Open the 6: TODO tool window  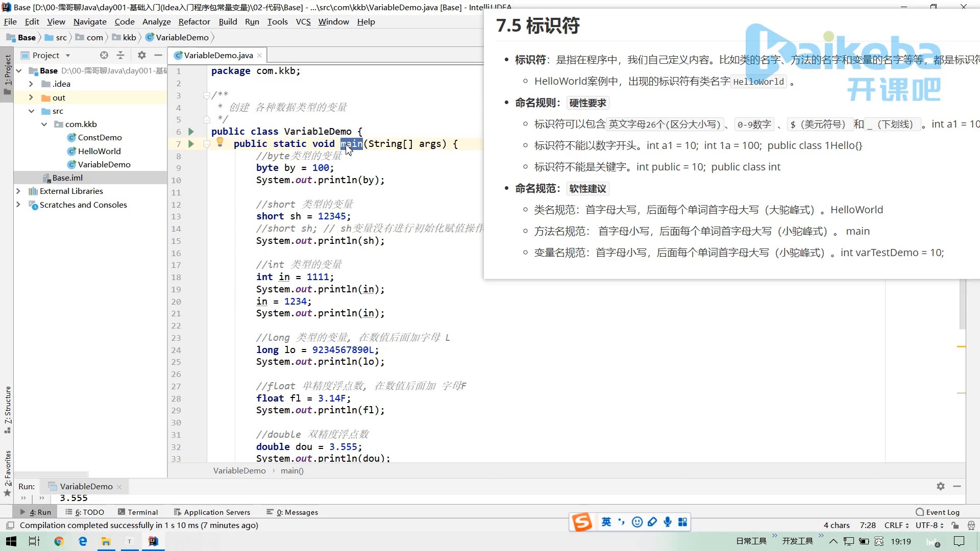85,512
